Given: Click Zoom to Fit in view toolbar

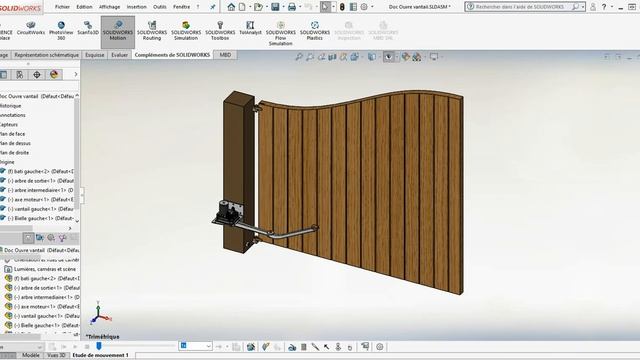Looking at the screenshot, I should tap(299, 57).
